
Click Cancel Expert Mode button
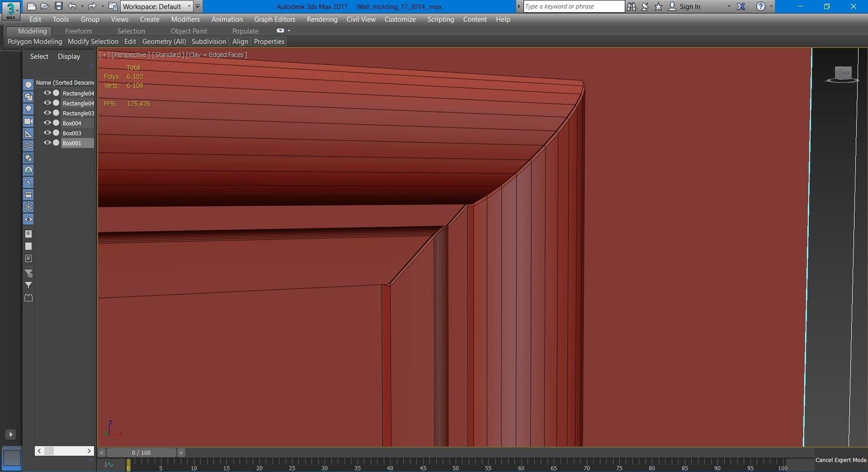[841, 460]
